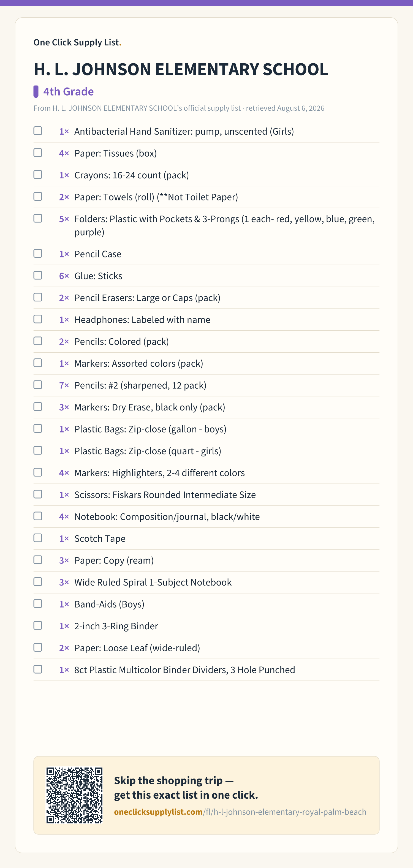The height and width of the screenshot is (868, 413).
Task: Check off Paper Towels (roll) item
Action: coord(38,197)
